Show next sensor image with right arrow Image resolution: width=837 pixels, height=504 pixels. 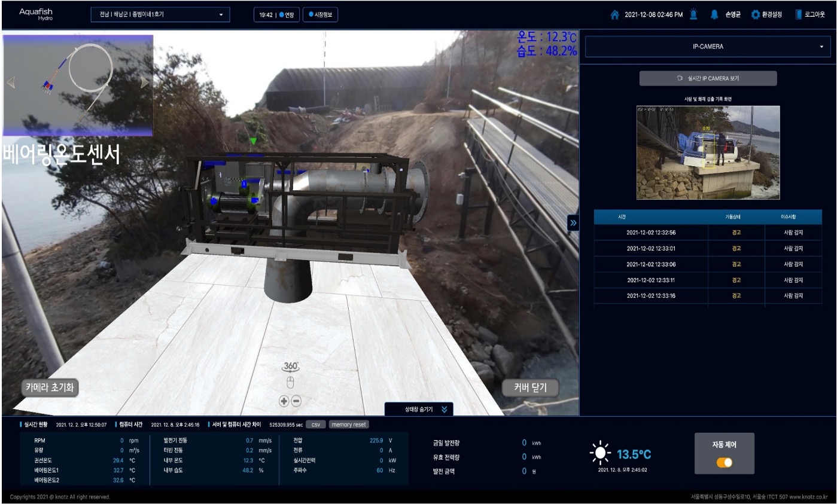click(x=145, y=83)
